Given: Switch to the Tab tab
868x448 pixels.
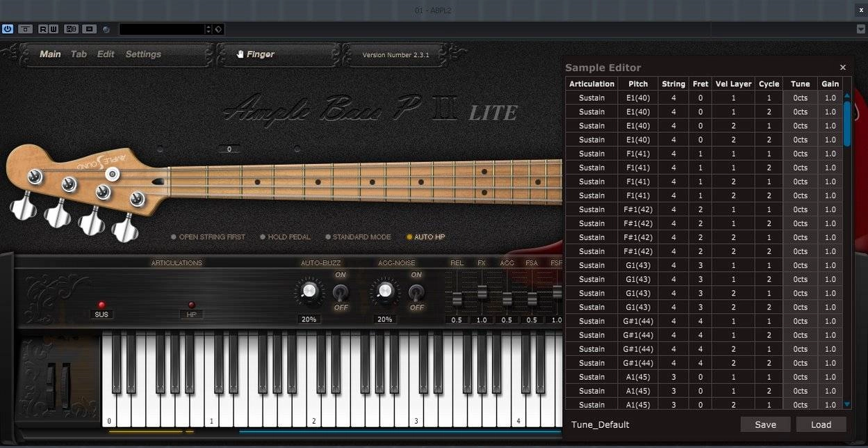Looking at the screenshot, I should click(x=79, y=54).
